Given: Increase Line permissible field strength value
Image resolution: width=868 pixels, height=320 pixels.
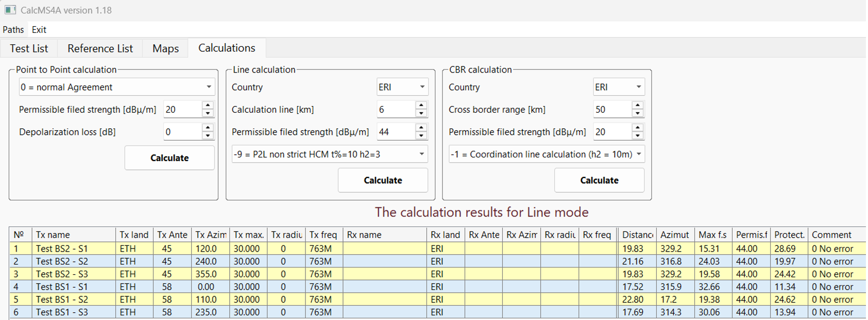Looking at the screenshot, I should 421,128.
